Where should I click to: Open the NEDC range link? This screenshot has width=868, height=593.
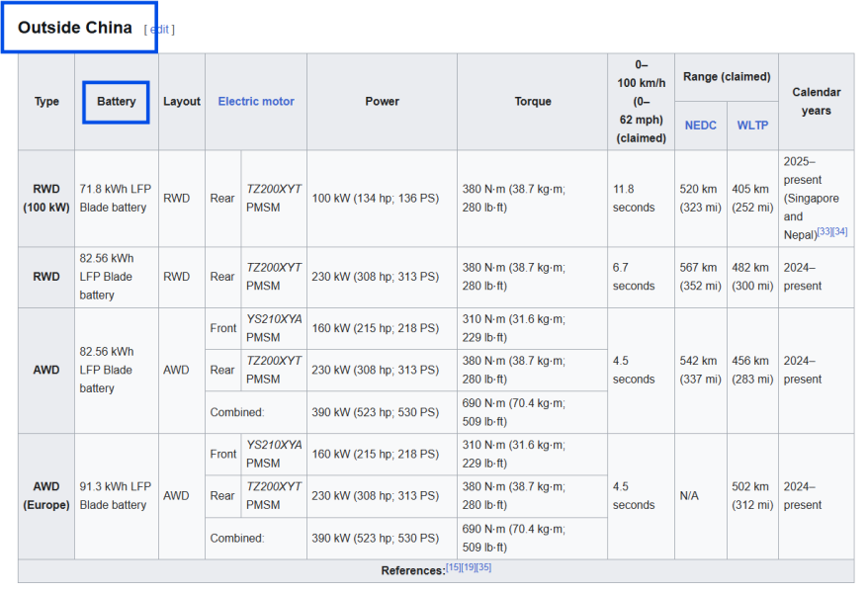[x=700, y=126]
